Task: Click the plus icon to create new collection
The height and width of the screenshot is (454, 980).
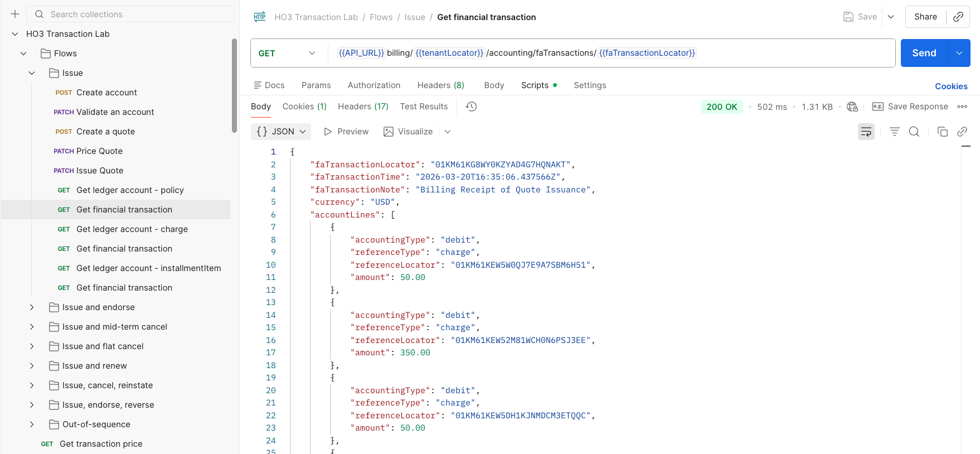Action: coord(15,14)
